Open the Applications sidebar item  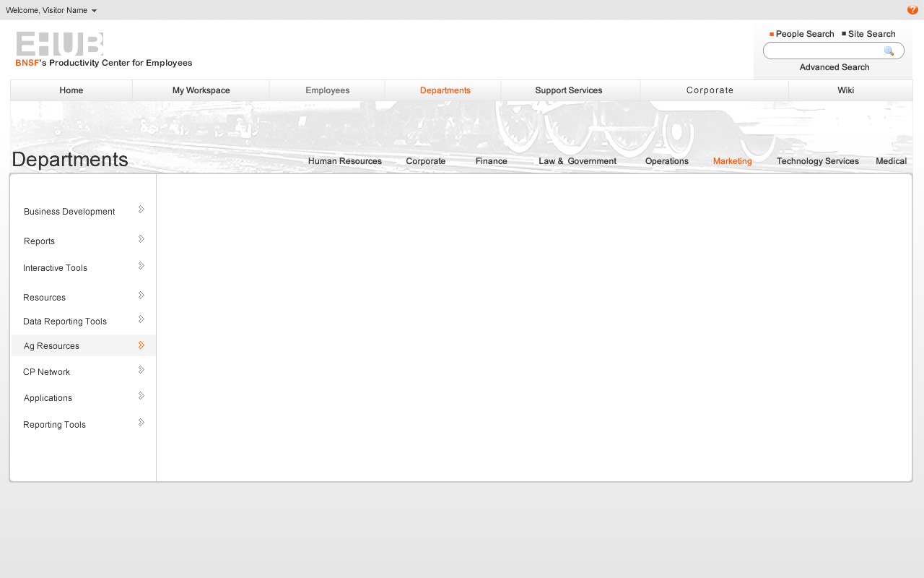point(48,398)
